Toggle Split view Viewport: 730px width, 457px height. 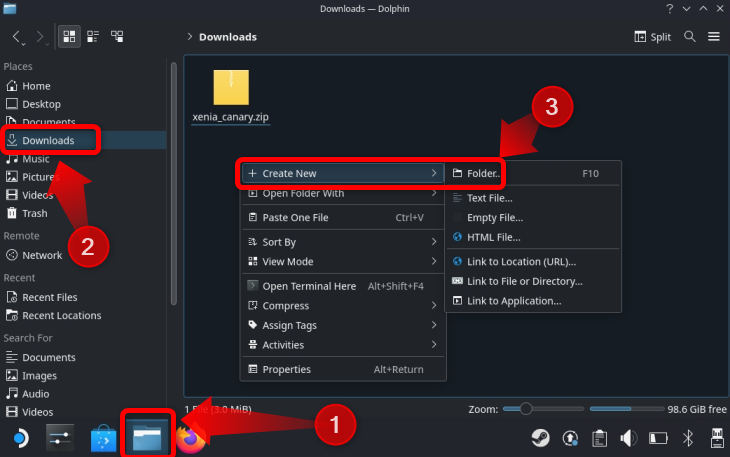[653, 37]
